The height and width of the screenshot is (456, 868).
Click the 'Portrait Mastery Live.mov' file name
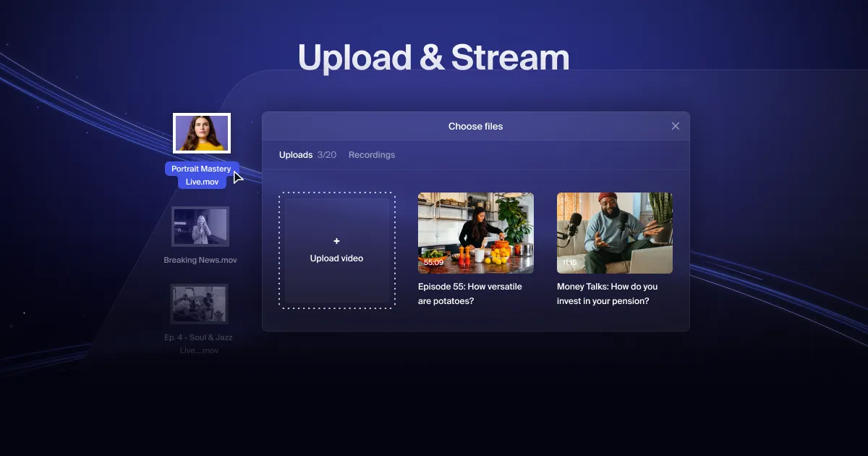click(202, 175)
